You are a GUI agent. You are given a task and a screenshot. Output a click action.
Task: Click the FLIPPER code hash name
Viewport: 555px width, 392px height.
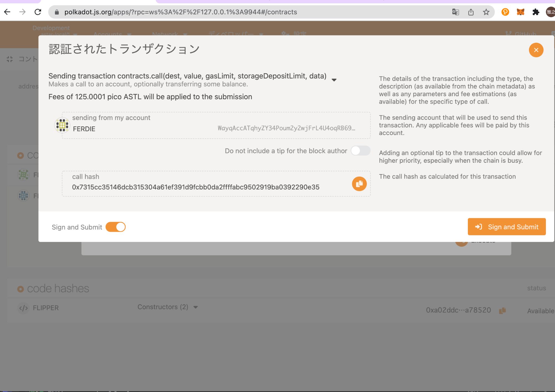(x=46, y=308)
